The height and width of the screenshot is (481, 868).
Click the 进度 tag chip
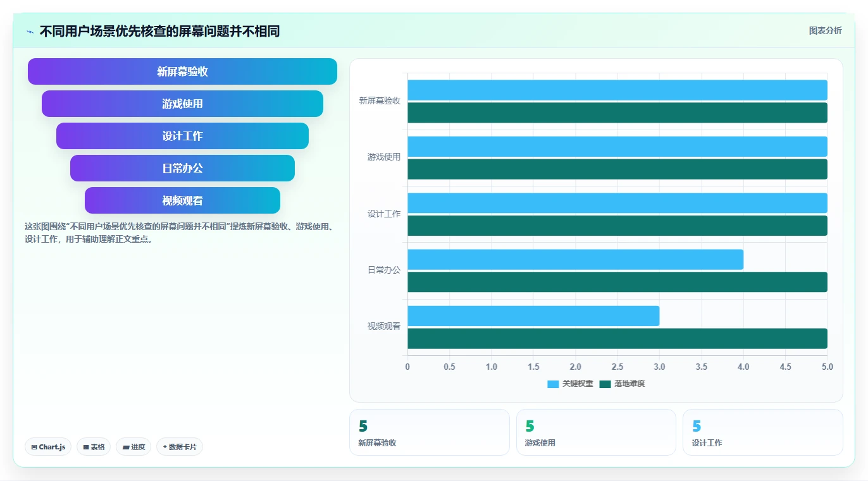pos(133,447)
